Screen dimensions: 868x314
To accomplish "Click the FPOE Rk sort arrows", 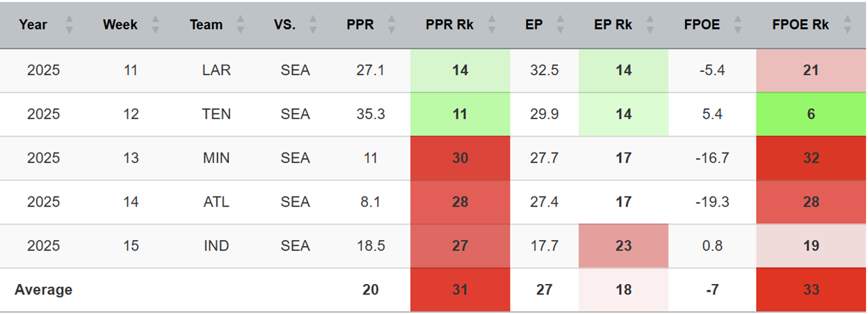I will coord(847,25).
